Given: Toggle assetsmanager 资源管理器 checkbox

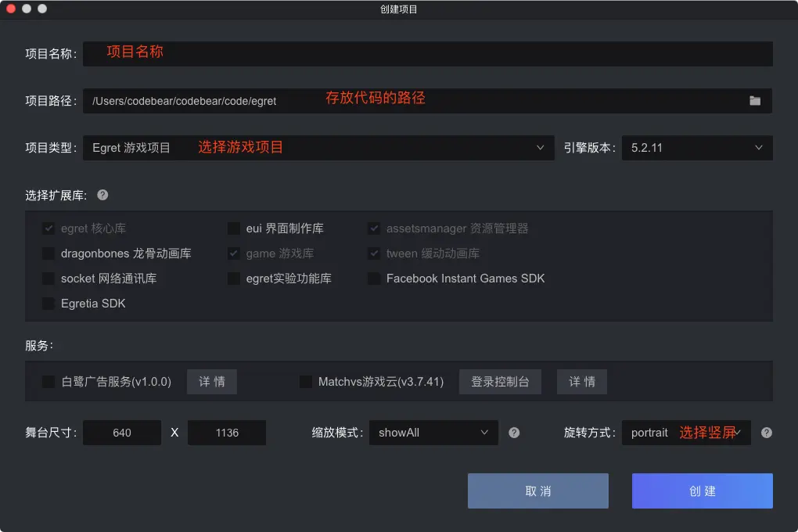Looking at the screenshot, I should click(x=374, y=228).
